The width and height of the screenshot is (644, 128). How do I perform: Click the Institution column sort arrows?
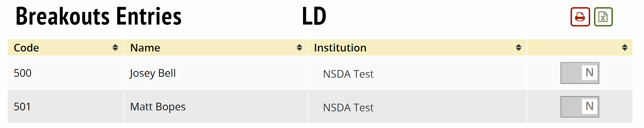(x=518, y=47)
